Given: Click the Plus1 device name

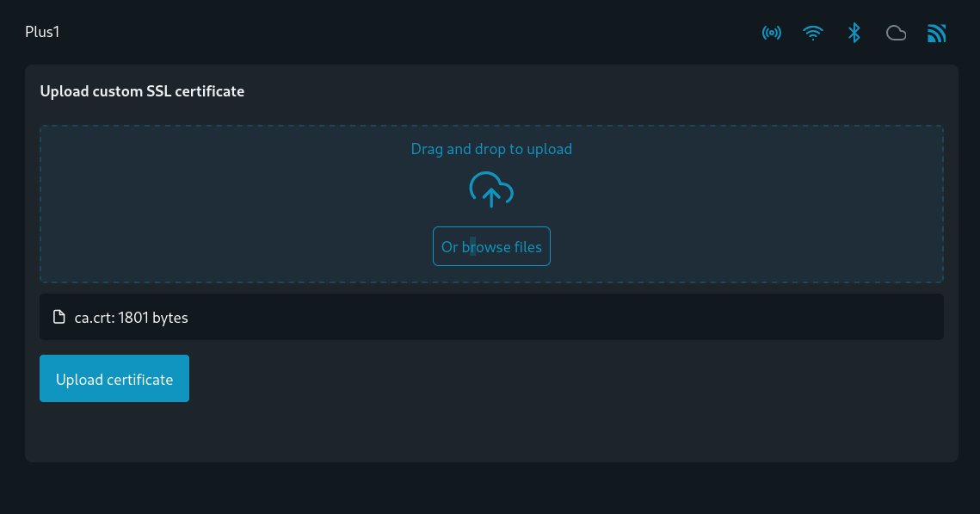Looking at the screenshot, I should 42,32.
